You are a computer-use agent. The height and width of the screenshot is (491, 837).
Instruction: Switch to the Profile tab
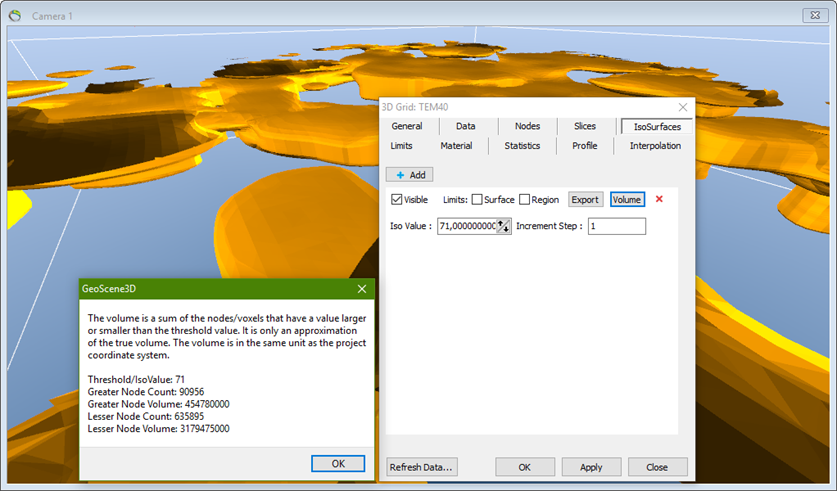point(585,146)
